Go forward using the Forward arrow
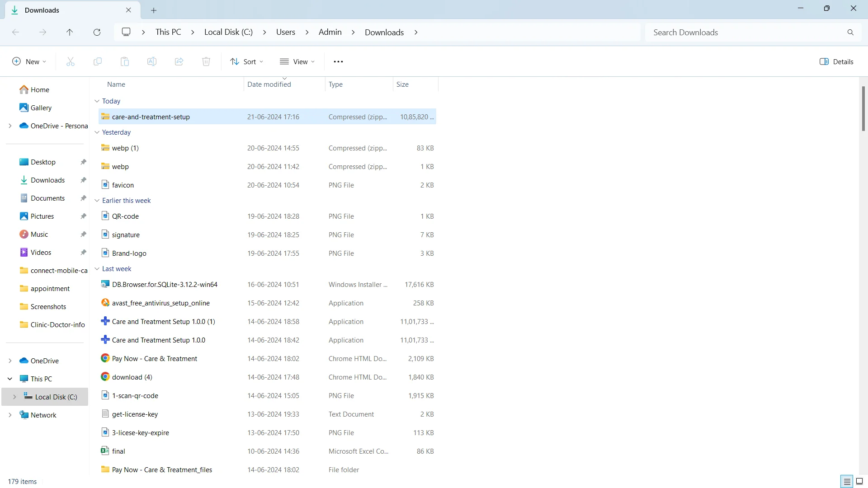The height and width of the screenshot is (488, 868). click(43, 32)
